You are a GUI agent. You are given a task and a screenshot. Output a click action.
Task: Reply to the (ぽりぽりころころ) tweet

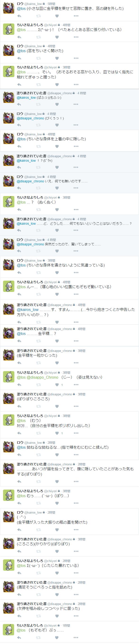(19, 407)
